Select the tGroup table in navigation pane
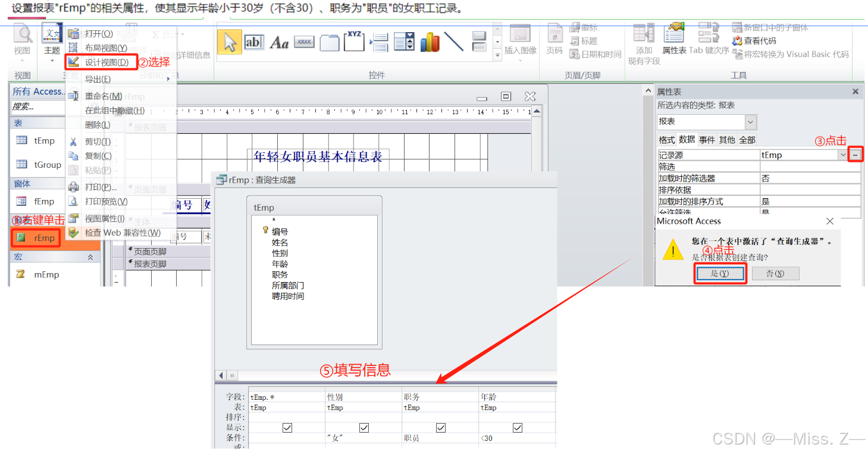Viewport: 868px width, 454px height. click(x=39, y=164)
